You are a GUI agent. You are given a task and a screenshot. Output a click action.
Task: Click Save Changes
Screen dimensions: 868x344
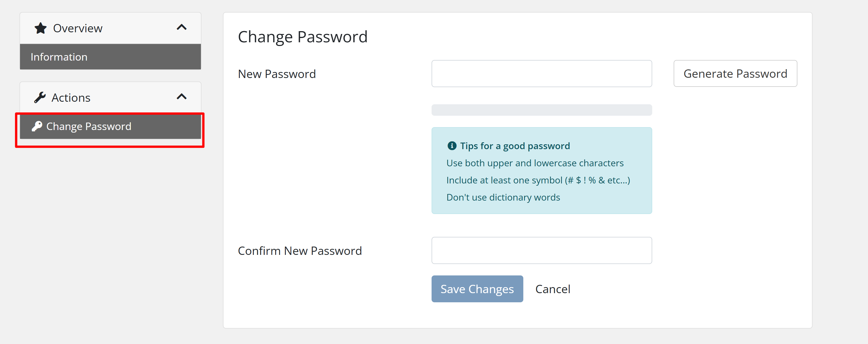[x=477, y=289]
